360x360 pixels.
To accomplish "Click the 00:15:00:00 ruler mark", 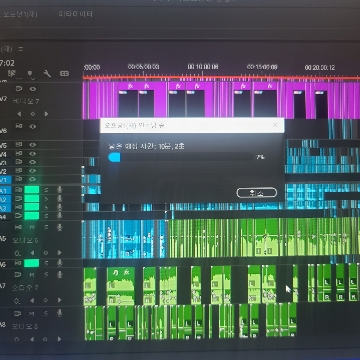I will click(262, 67).
